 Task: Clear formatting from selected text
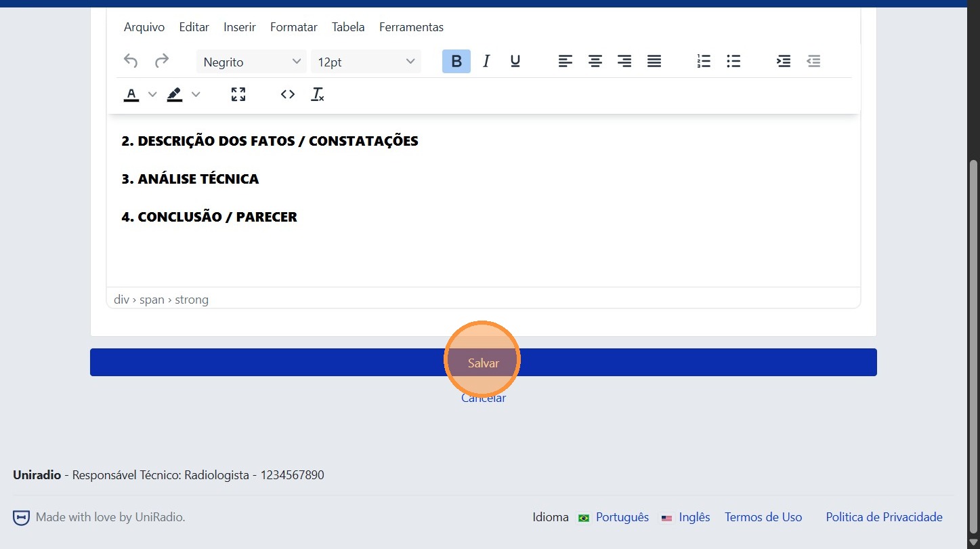[x=317, y=95]
